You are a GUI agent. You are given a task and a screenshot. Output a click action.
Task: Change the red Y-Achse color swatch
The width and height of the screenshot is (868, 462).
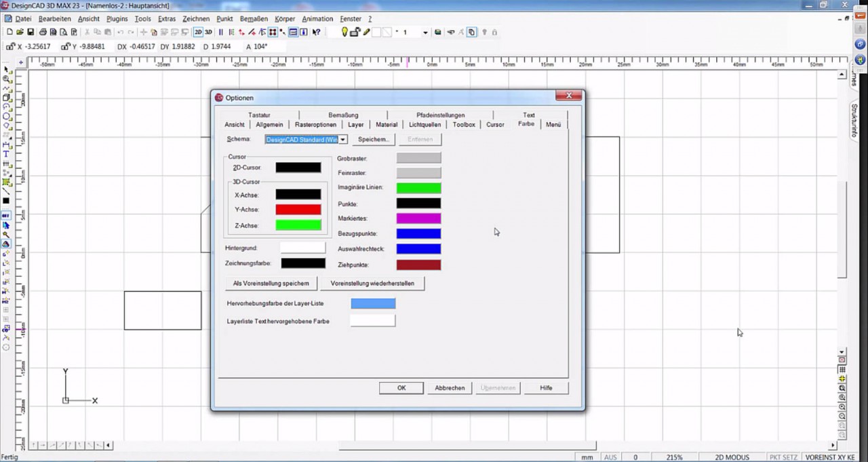pos(298,209)
